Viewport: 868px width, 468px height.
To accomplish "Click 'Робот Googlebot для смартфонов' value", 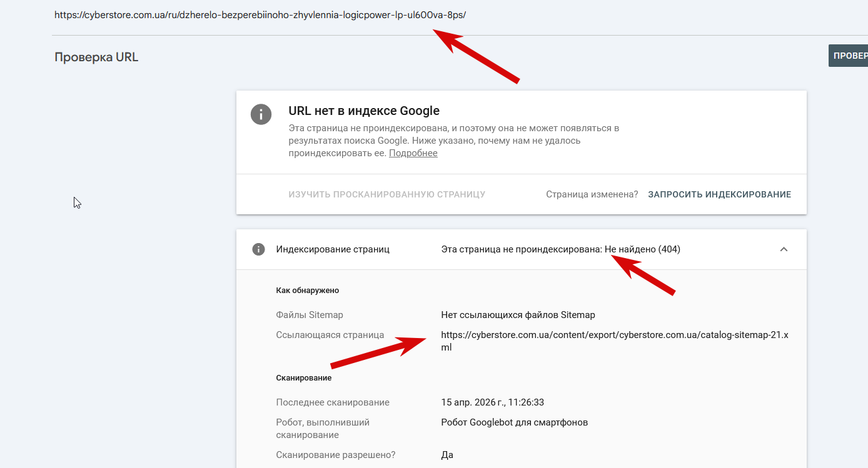I will coord(514,422).
